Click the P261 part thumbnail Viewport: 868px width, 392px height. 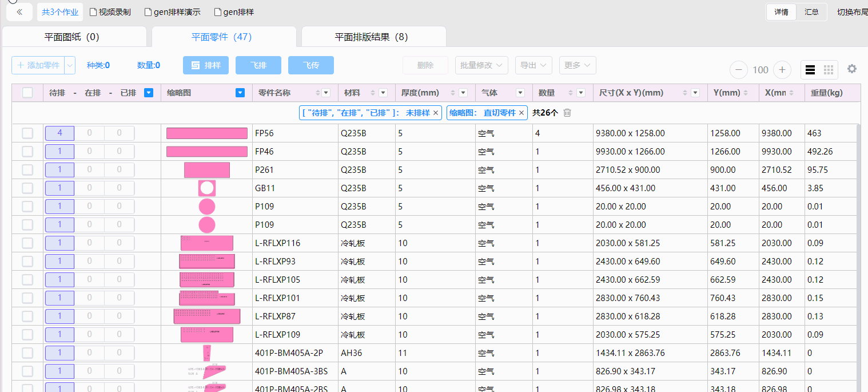[206, 170]
